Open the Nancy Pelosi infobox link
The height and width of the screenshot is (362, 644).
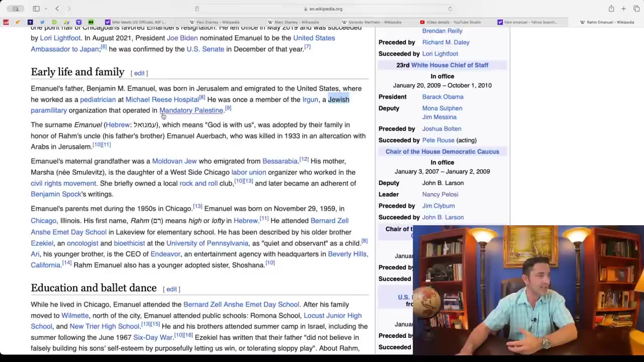440,195
